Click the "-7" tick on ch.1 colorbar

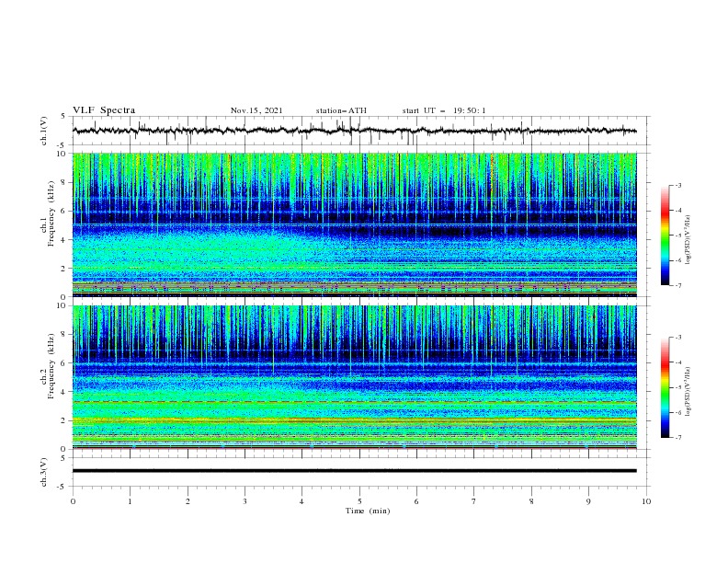pos(677,285)
